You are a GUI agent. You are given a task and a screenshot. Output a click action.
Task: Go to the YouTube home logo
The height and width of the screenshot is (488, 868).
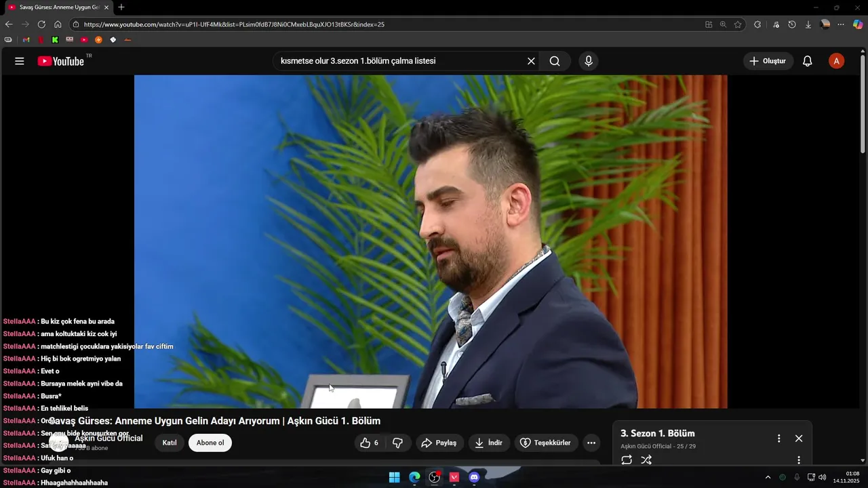tap(61, 61)
